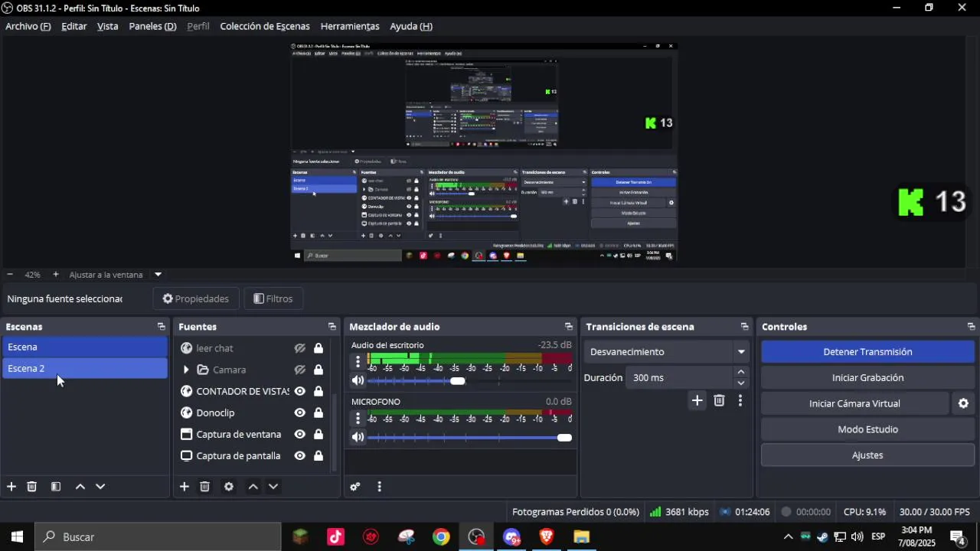The height and width of the screenshot is (551, 980).
Task: Open transition properties three-dot menu
Action: point(740,400)
